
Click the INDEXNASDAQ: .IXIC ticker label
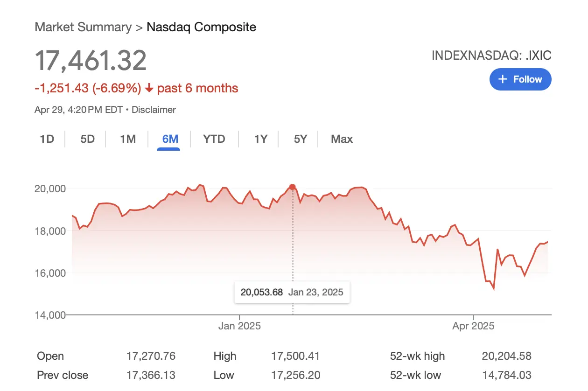(x=491, y=56)
